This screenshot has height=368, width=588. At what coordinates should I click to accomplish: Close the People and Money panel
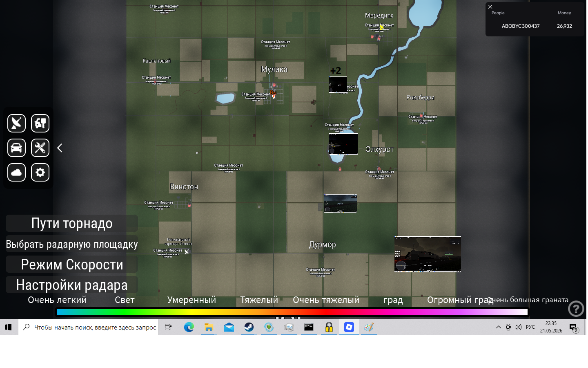coord(490,7)
